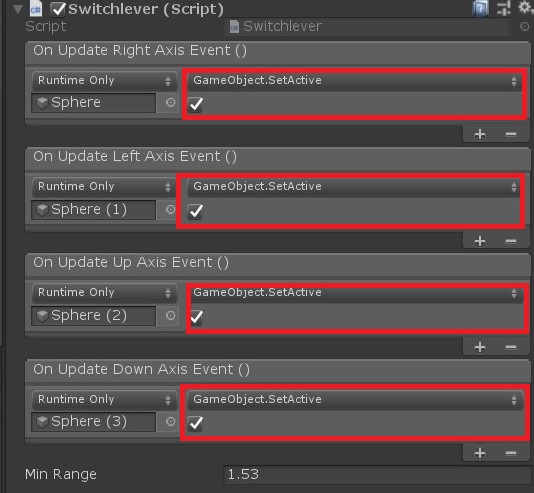Add a listener to Right Axis Event
This screenshot has height=493, width=534.
[x=480, y=134]
